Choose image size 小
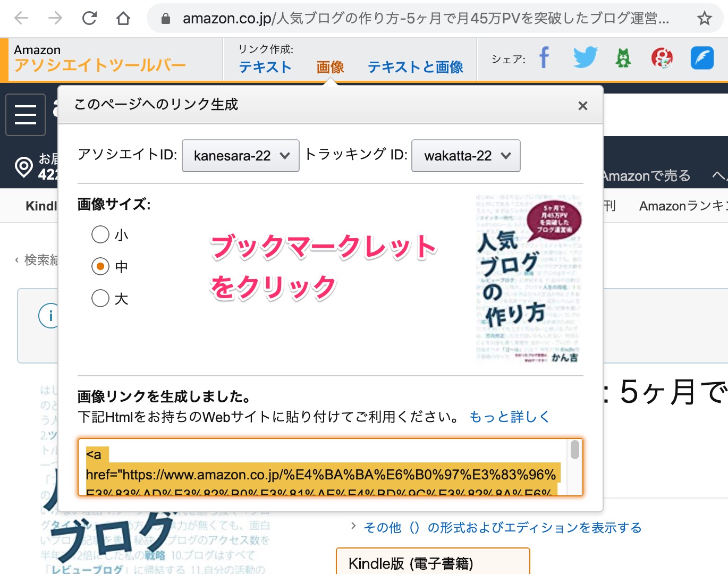The width and height of the screenshot is (728, 574). [100, 234]
